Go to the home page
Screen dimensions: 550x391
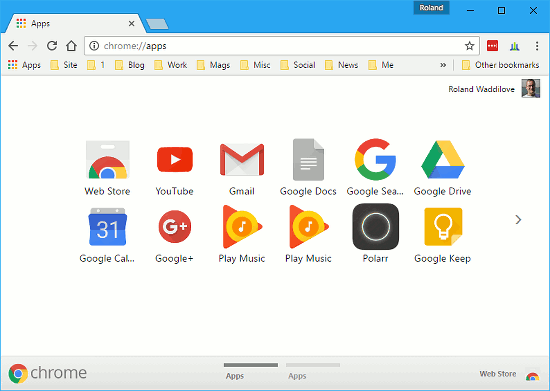tap(72, 46)
